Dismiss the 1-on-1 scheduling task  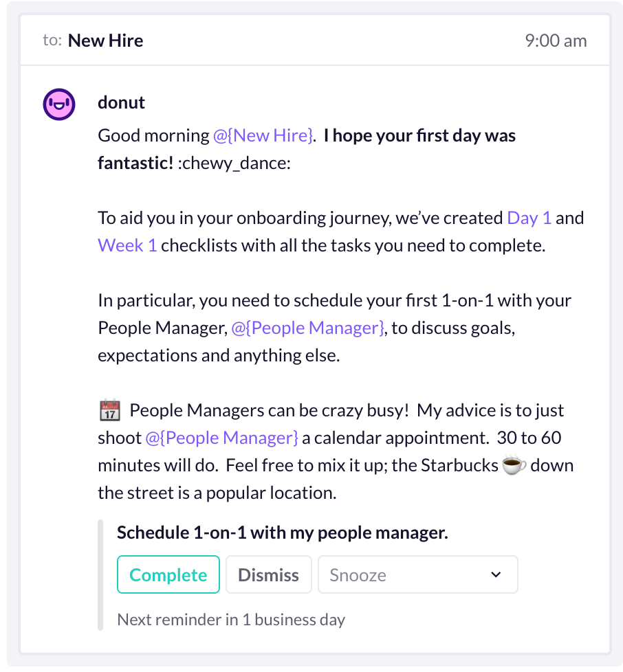coord(268,574)
